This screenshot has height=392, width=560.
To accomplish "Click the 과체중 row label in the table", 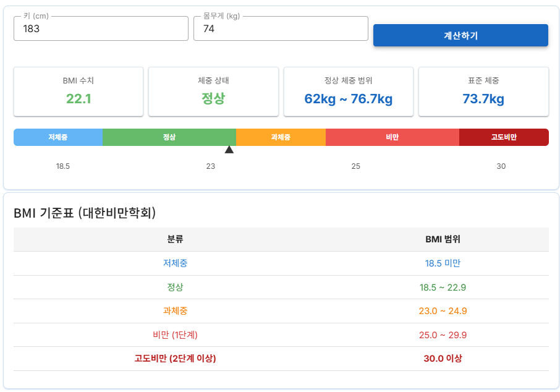I will coord(175,311).
